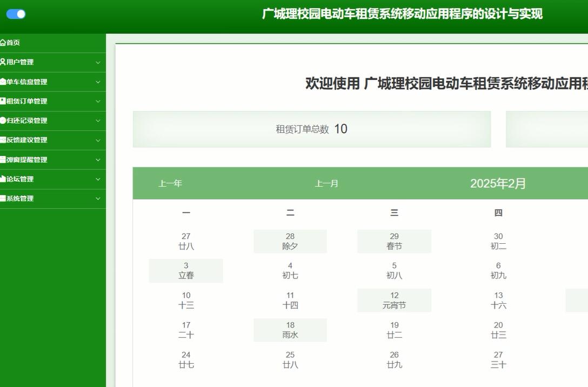The width and height of the screenshot is (588, 387).
Task: Expand the 单车信息管理 chevron
Action: tap(98, 82)
